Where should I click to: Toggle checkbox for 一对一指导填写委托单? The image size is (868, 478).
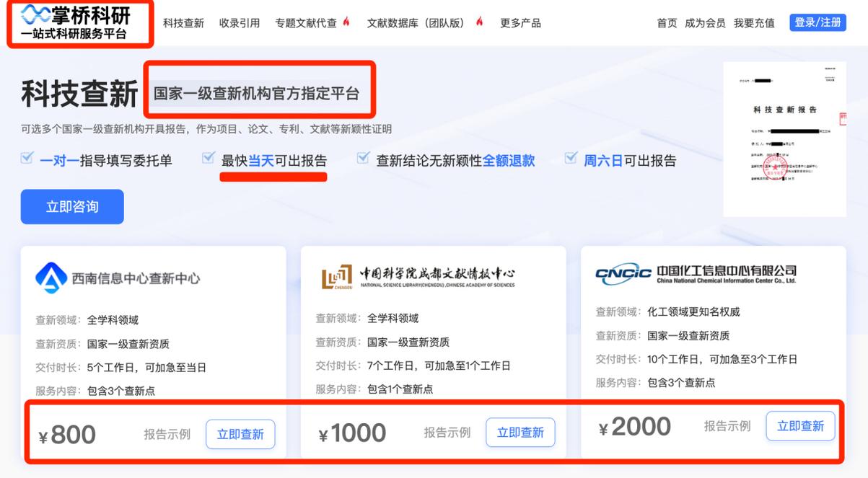point(27,158)
